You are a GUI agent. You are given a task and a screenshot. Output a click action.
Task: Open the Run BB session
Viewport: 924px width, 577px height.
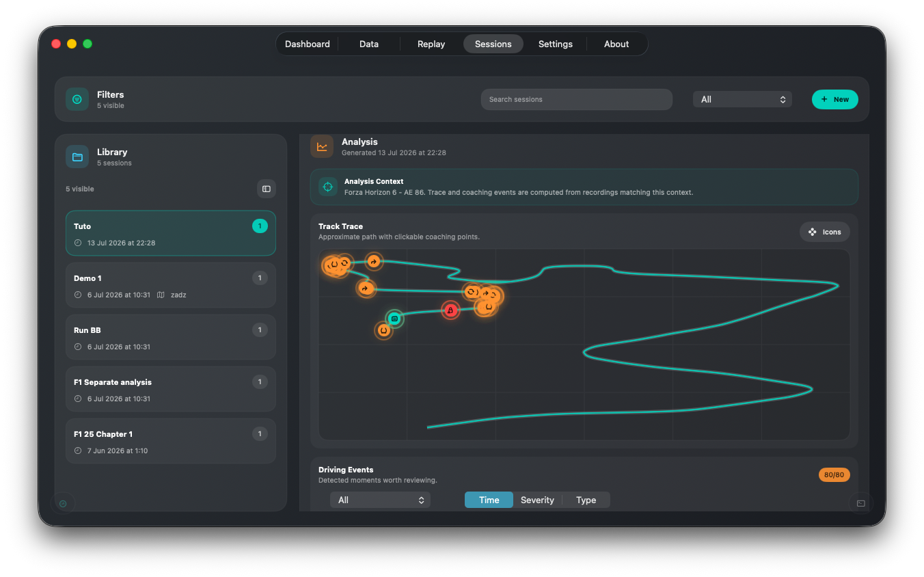(x=171, y=337)
